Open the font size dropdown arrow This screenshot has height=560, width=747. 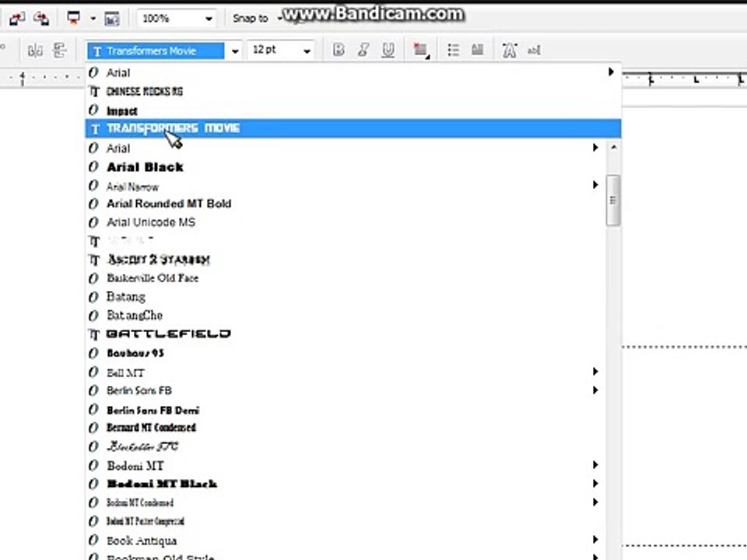pos(307,51)
